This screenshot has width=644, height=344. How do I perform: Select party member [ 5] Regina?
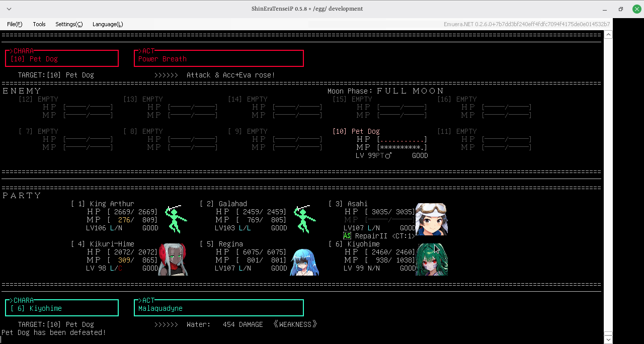221,244
